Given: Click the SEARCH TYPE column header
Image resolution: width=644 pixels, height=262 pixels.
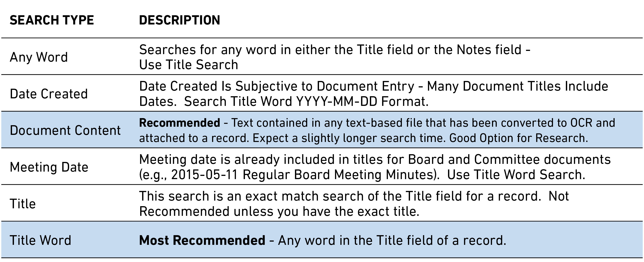Looking at the screenshot, I should pyautogui.click(x=52, y=20).
